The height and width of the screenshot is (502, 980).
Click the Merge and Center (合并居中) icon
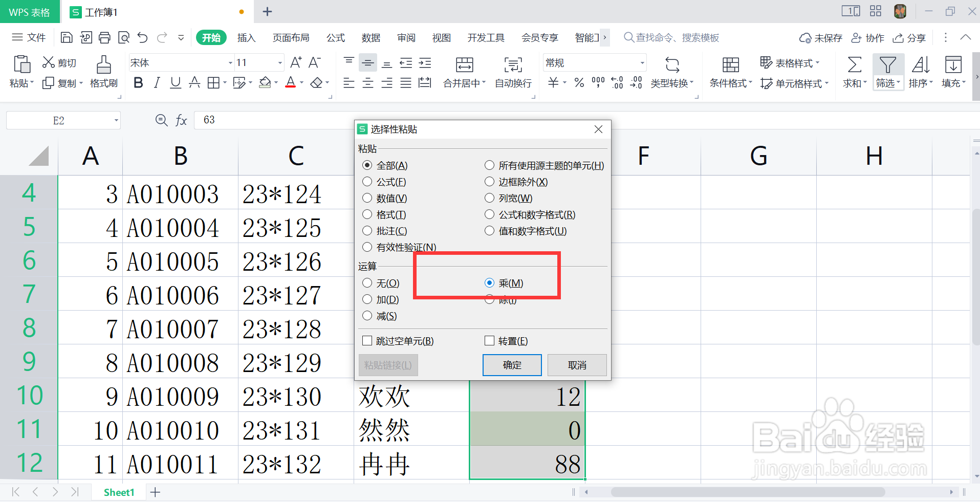pyautogui.click(x=465, y=65)
